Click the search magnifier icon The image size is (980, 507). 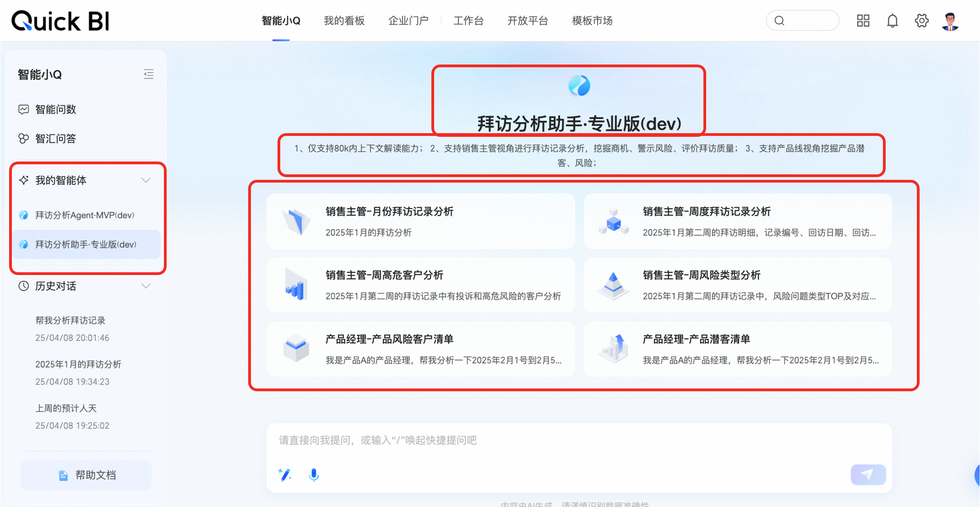[x=779, y=21]
